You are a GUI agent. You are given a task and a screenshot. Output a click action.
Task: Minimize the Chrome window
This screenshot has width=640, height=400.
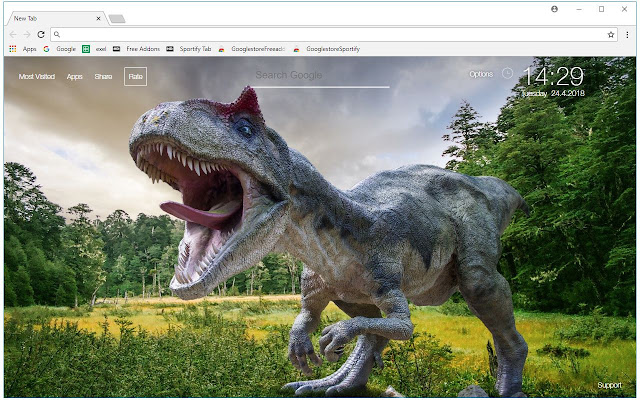[579, 9]
